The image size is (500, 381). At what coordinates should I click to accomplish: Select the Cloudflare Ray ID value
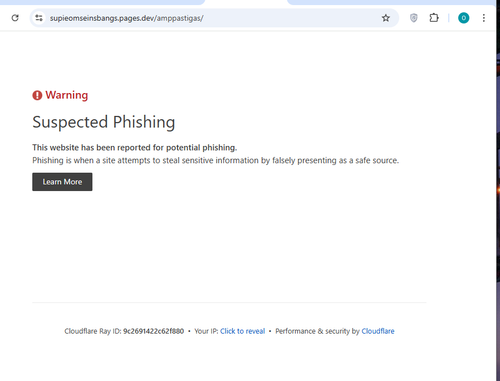tap(153, 331)
